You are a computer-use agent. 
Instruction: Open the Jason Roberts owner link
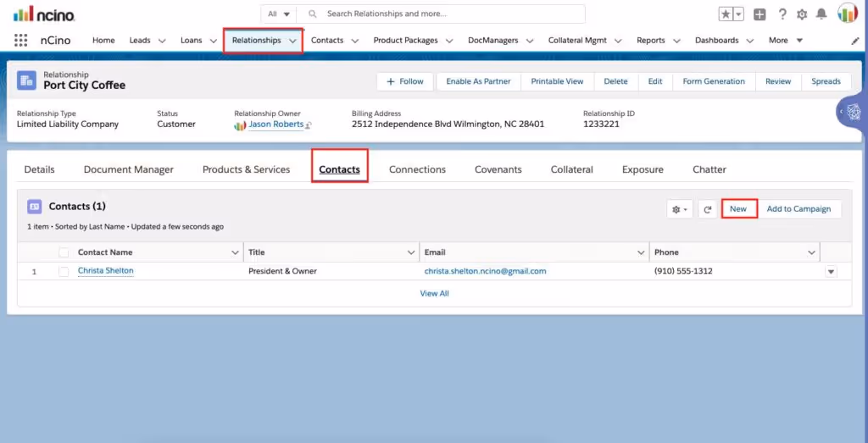point(275,125)
